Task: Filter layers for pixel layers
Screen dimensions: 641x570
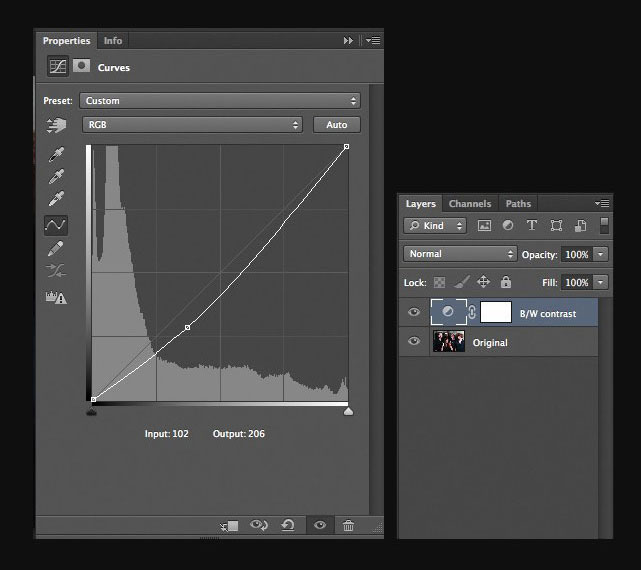Action: point(484,225)
